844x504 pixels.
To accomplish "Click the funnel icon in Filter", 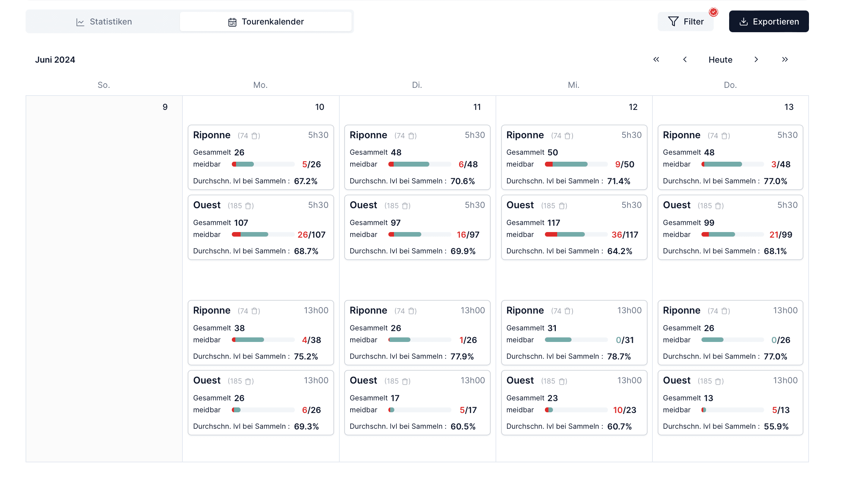I will coord(673,22).
